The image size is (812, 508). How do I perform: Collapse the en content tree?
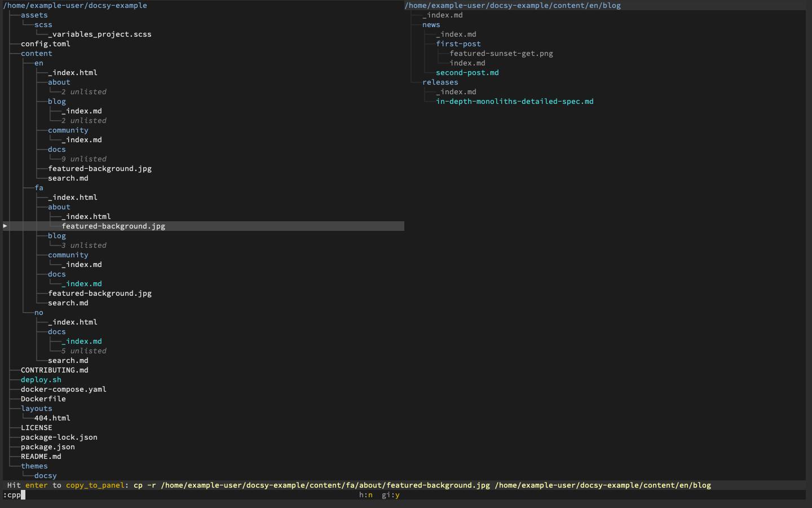(39, 63)
